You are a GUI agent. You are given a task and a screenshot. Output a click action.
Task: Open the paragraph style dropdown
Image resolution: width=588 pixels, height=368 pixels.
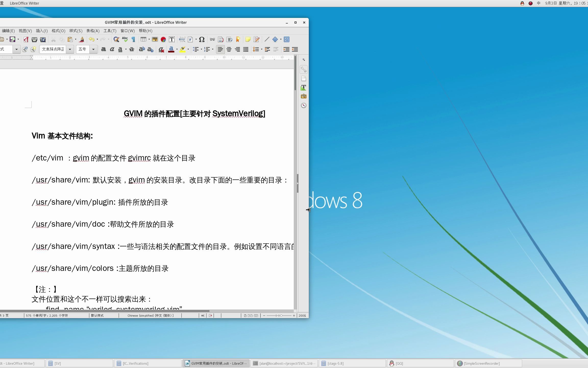pos(17,49)
